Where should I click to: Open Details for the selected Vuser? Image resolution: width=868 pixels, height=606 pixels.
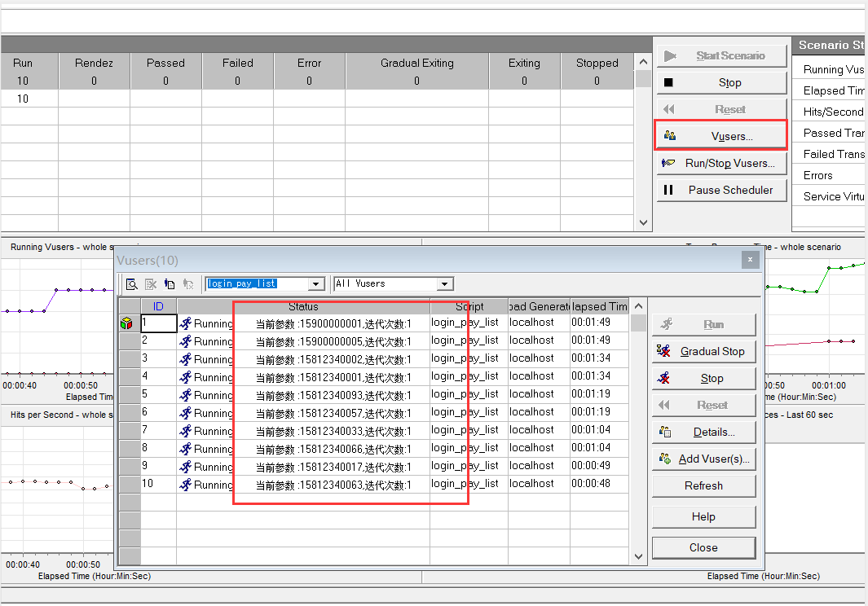click(703, 432)
